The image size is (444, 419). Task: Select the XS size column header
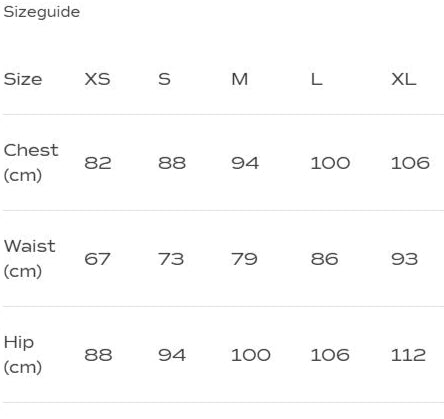[x=97, y=79]
